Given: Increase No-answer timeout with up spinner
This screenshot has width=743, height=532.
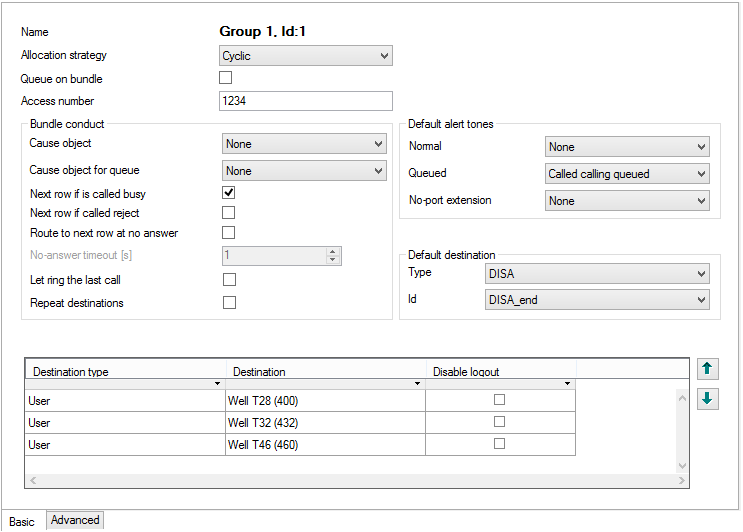Looking at the screenshot, I should 333,252.
